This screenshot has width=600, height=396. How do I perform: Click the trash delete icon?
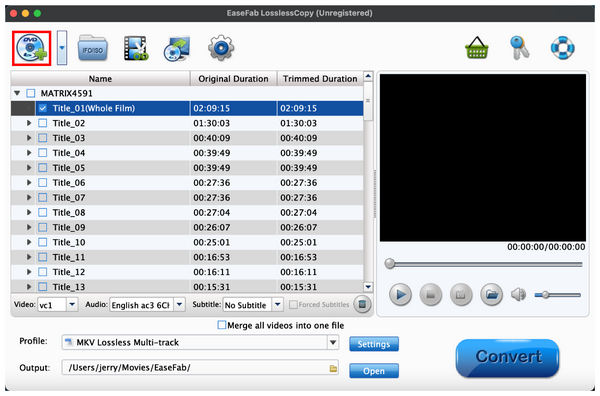coord(362,305)
